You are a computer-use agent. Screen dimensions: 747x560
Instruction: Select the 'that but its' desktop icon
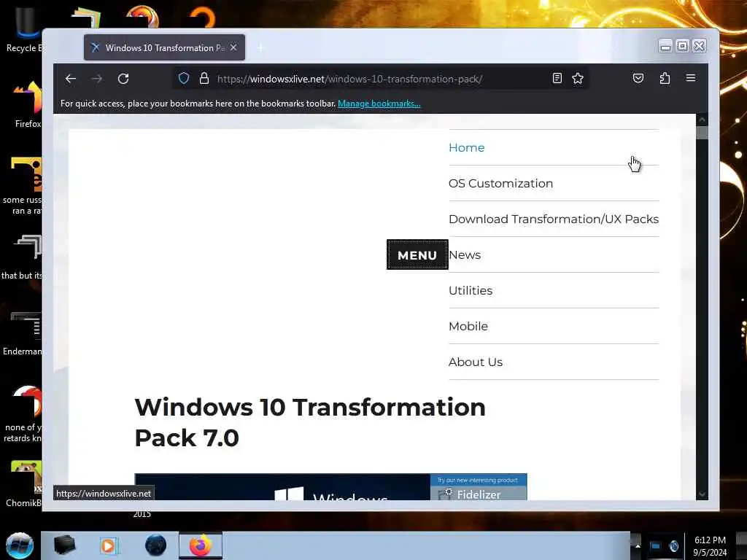pos(23,257)
